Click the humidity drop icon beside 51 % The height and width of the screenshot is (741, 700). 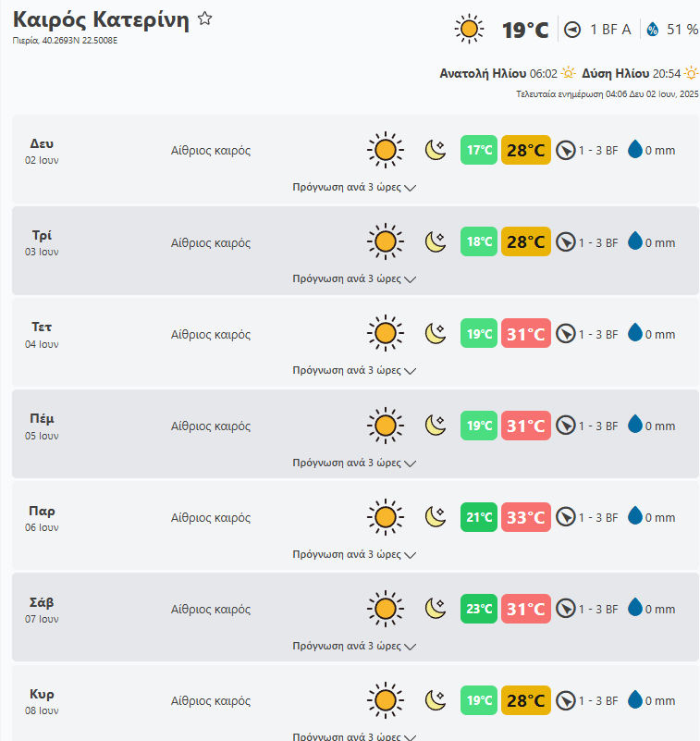(x=653, y=30)
